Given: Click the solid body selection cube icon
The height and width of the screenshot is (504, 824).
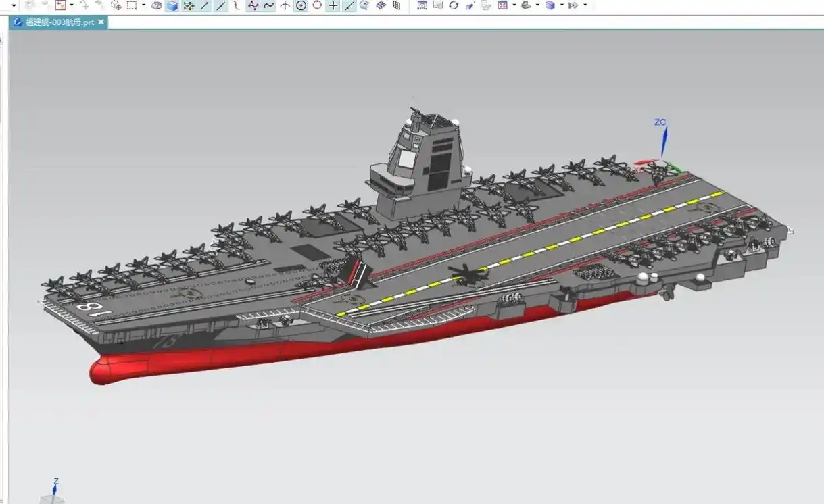Looking at the screenshot, I should (x=172, y=5).
